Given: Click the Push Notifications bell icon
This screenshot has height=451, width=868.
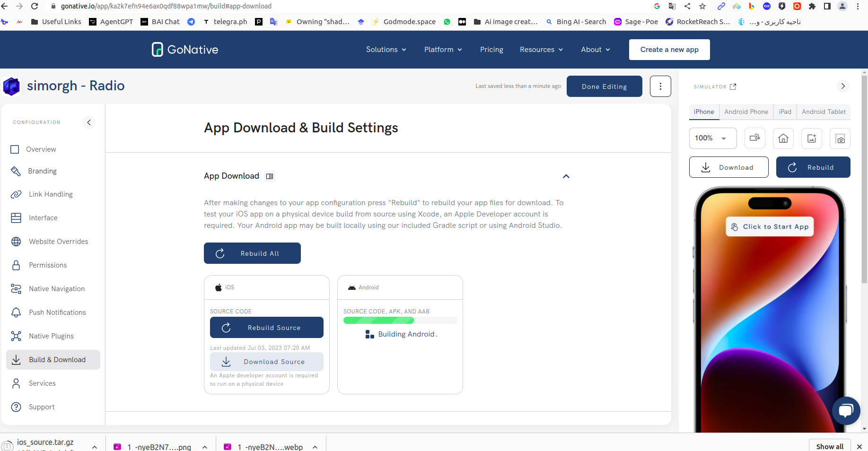Looking at the screenshot, I should pyautogui.click(x=16, y=312).
